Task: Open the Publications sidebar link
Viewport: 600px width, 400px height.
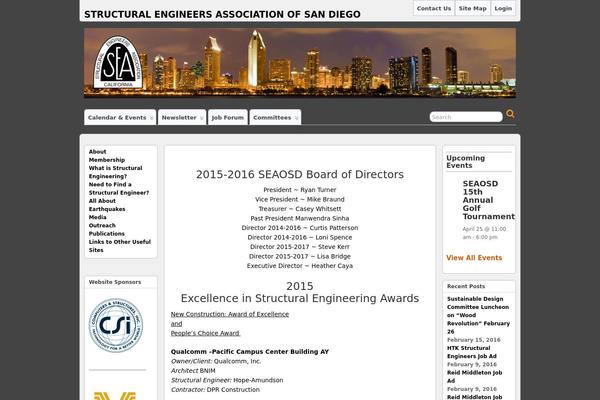Action: (107, 233)
